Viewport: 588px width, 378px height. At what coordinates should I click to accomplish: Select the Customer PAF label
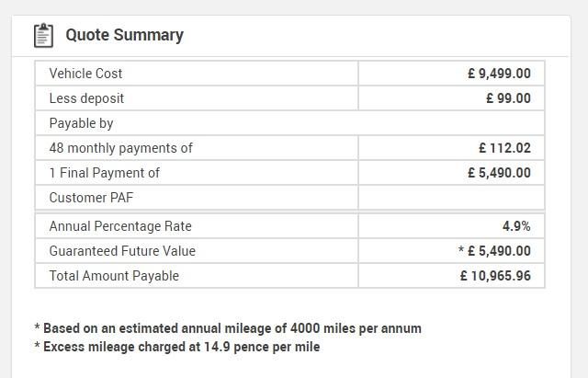[91, 198]
